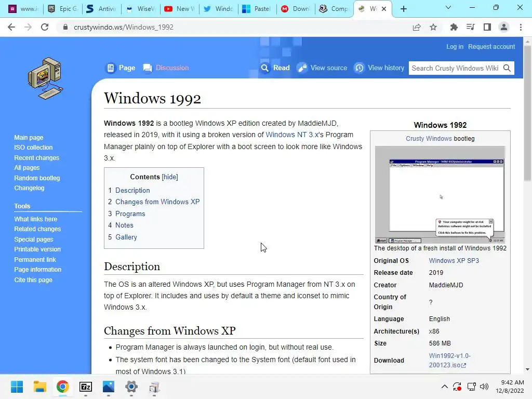Open What links here tool

36,219
